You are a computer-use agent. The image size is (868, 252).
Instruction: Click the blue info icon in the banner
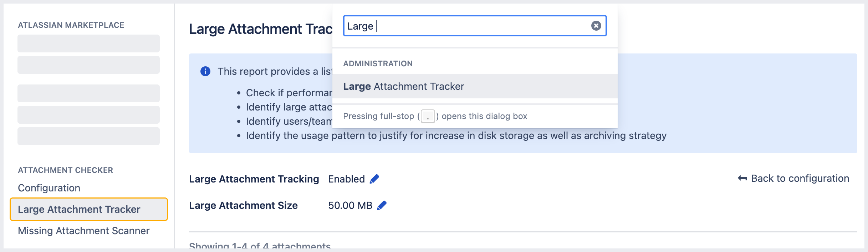click(205, 71)
